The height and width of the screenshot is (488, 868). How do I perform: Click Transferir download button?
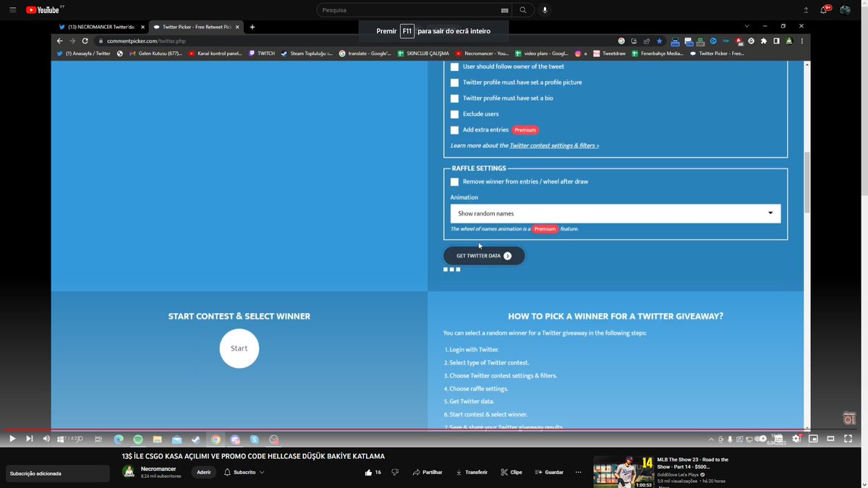pyautogui.click(x=472, y=472)
